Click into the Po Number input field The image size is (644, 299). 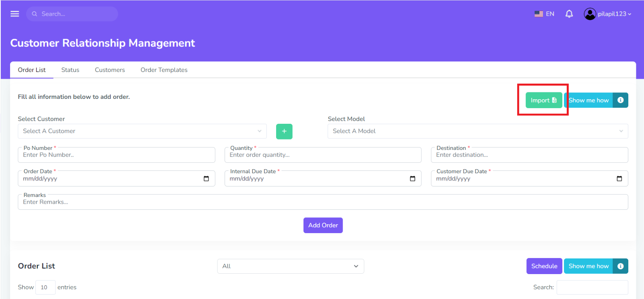(116, 155)
